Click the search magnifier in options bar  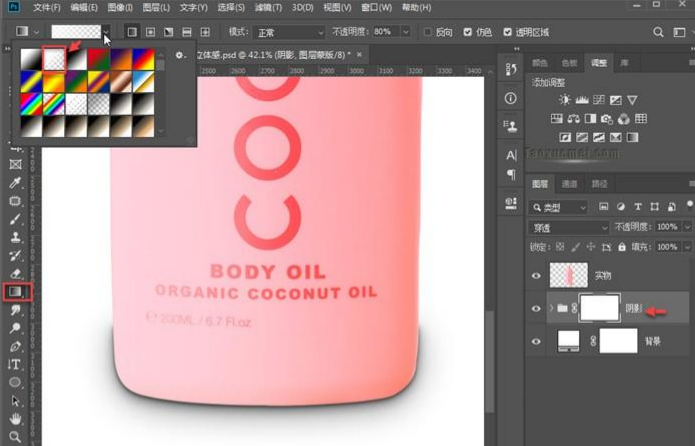[x=658, y=32]
